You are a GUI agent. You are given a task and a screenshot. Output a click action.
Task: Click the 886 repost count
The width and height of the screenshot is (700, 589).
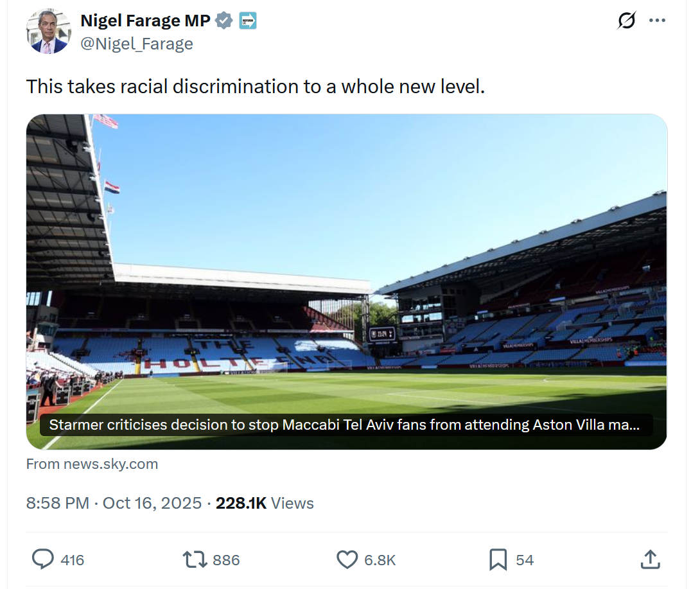pyautogui.click(x=226, y=560)
